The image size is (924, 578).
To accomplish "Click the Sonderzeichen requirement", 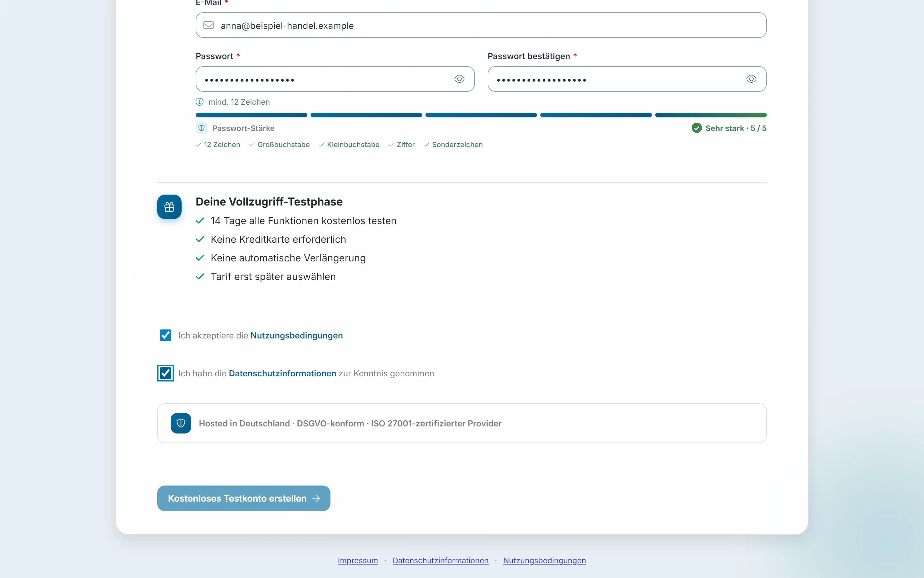I will [x=453, y=145].
